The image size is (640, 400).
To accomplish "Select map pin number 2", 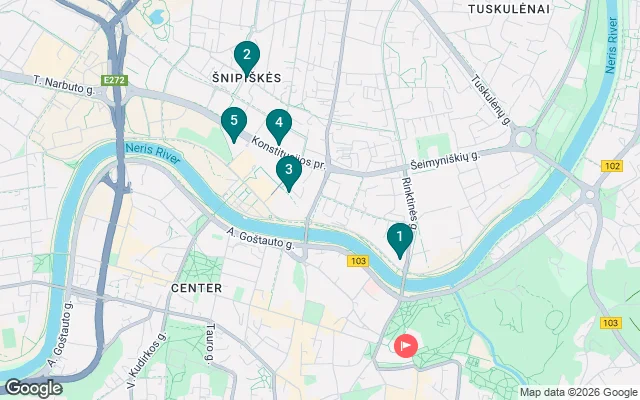I will click(x=247, y=58).
